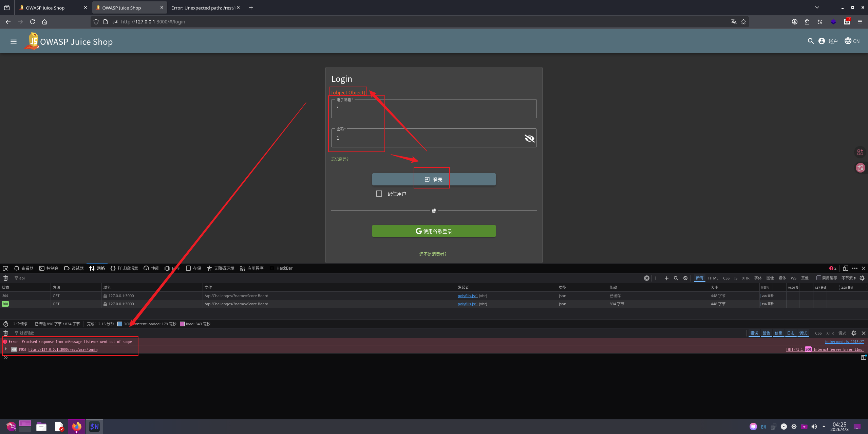Toggle the console 日志 logs filter
Screen dimensions: 868x434
pyautogui.click(x=791, y=333)
